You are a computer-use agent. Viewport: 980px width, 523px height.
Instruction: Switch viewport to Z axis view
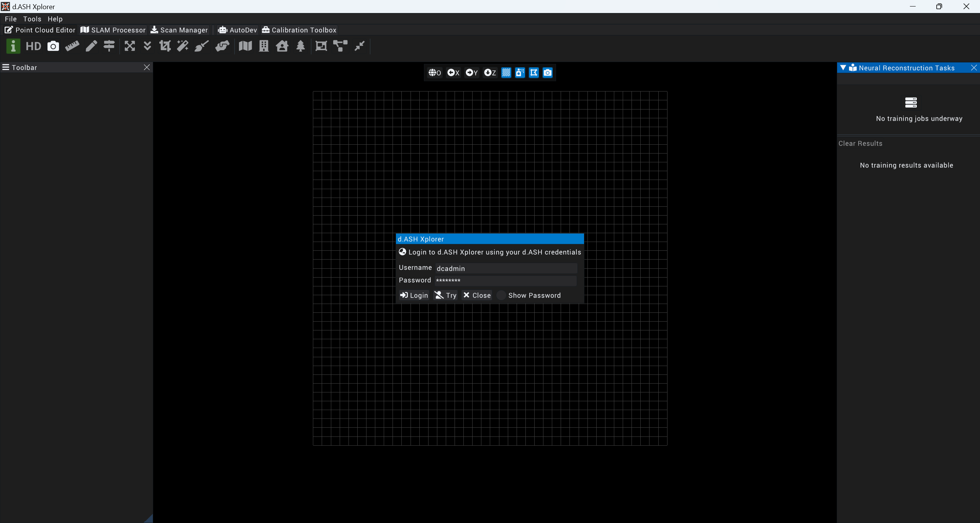(x=490, y=73)
